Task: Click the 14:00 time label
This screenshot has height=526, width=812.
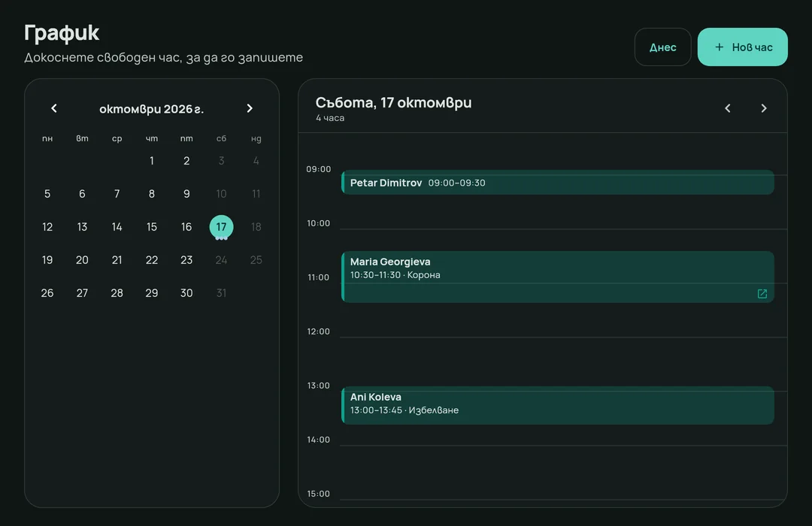Action: (319, 440)
